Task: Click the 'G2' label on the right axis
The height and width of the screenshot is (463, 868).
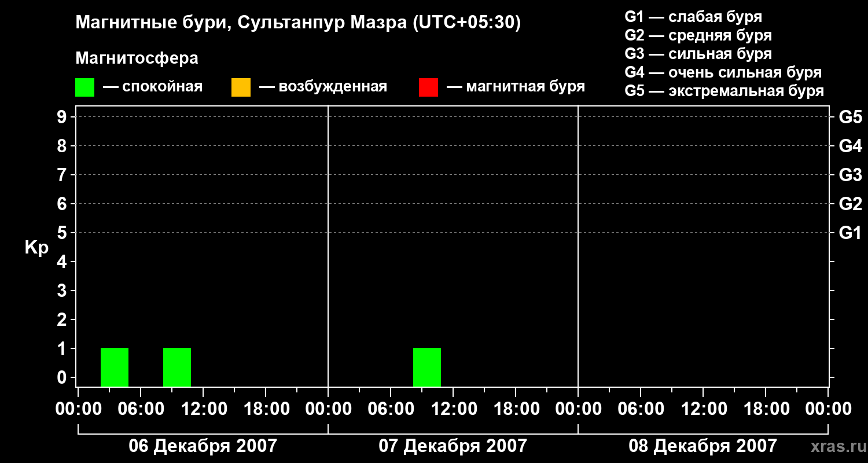Action: point(850,204)
